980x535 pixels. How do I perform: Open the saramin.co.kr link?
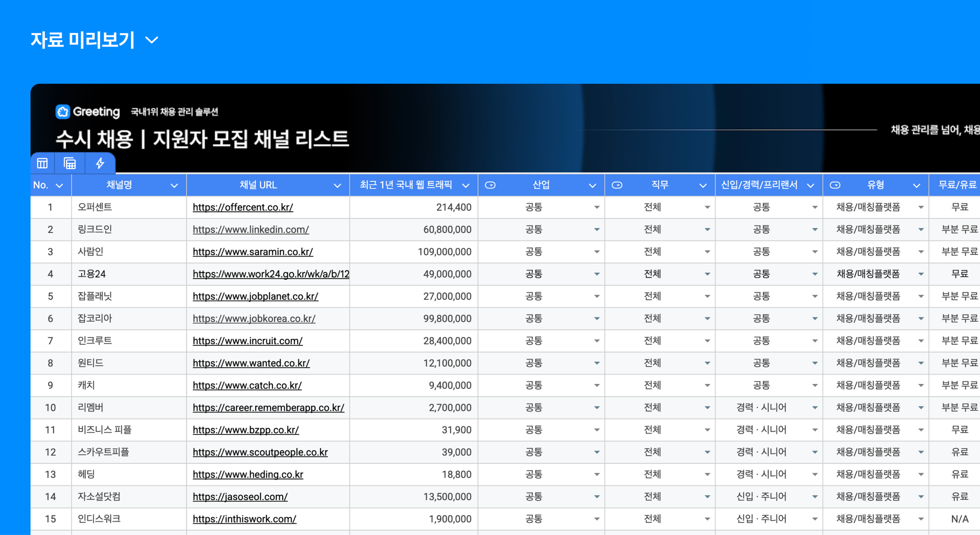point(252,252)
